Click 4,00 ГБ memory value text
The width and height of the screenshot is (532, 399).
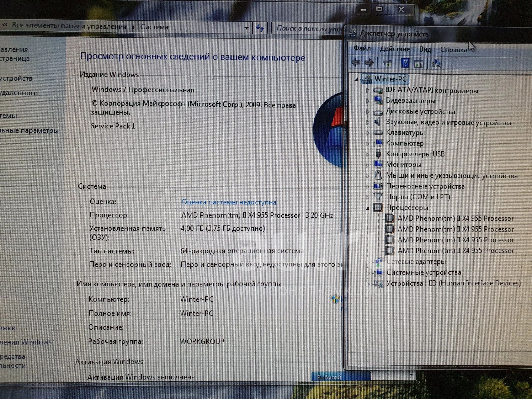pos(223,228)
